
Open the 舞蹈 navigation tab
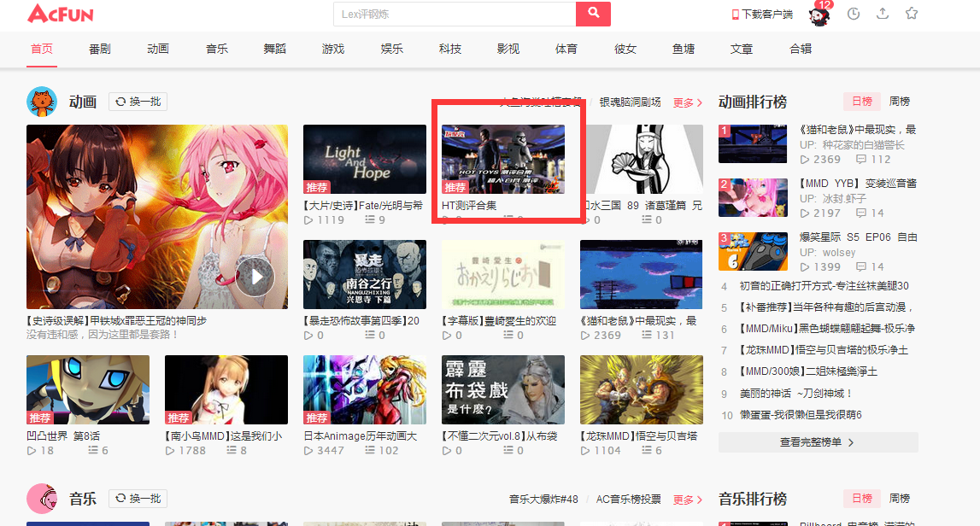[275, 49]
